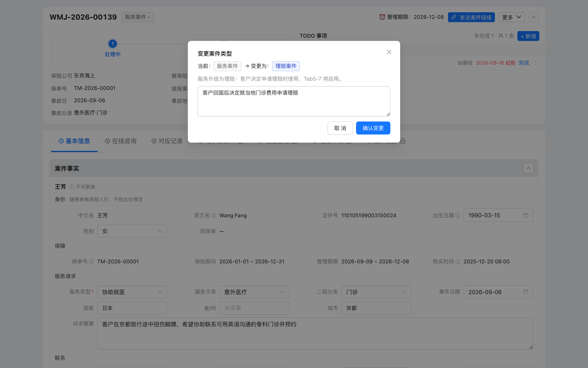Click the calendar icon in 事件日期 field
The width and height of the screenshot is (588, 368).
526,292
